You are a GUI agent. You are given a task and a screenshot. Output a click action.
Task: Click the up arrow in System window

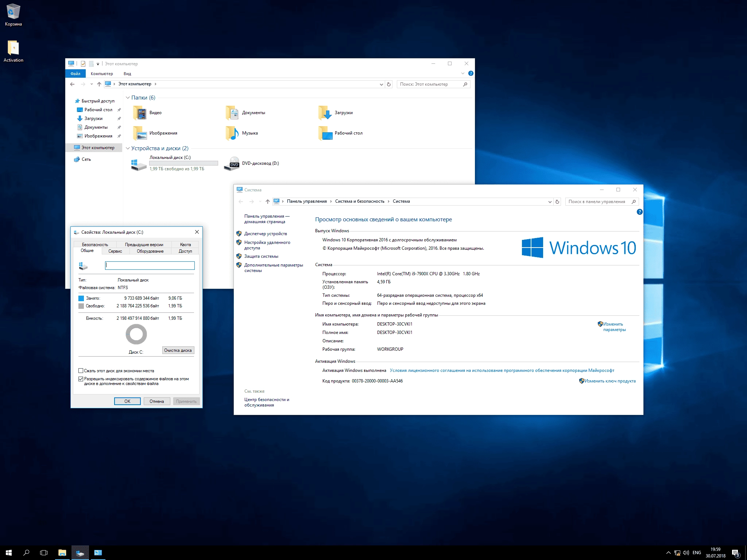pyautogui.click(x=268, y=202)
